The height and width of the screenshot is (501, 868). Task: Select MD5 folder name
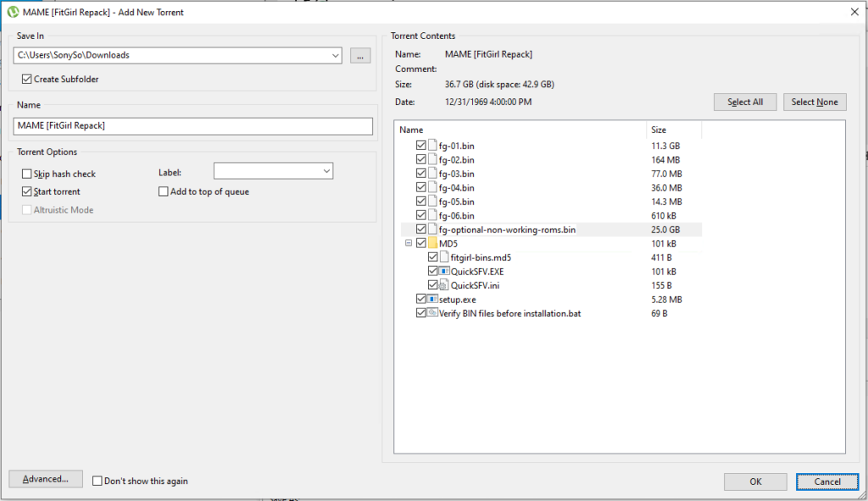(x=448, y=243)
